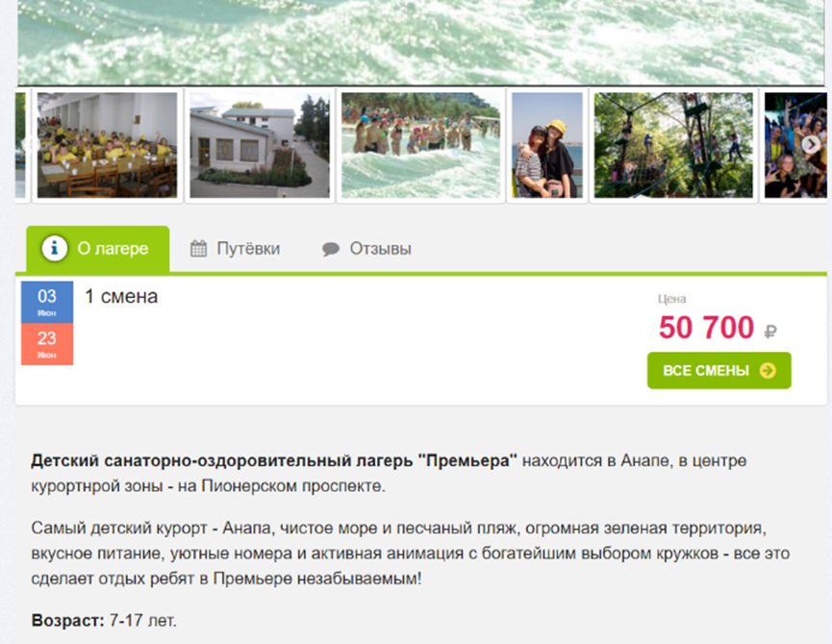The image size is (832, 644).
Task: Click the info icon in О лагере tab
Action: pos(54,248)
